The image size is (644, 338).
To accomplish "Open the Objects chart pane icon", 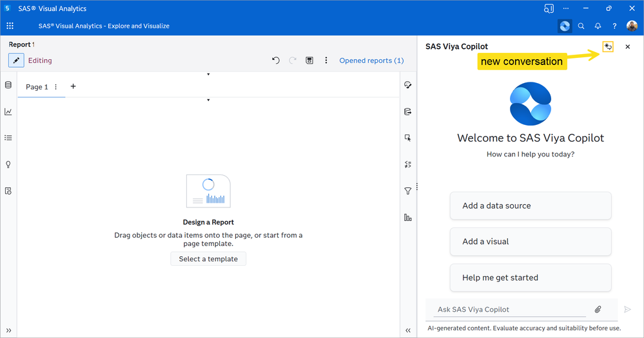I will (8, 111).
